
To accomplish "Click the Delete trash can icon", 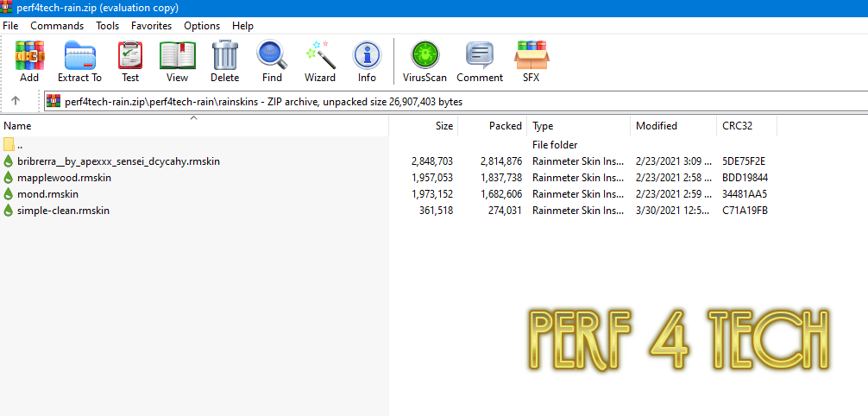I will pos(224,55).
